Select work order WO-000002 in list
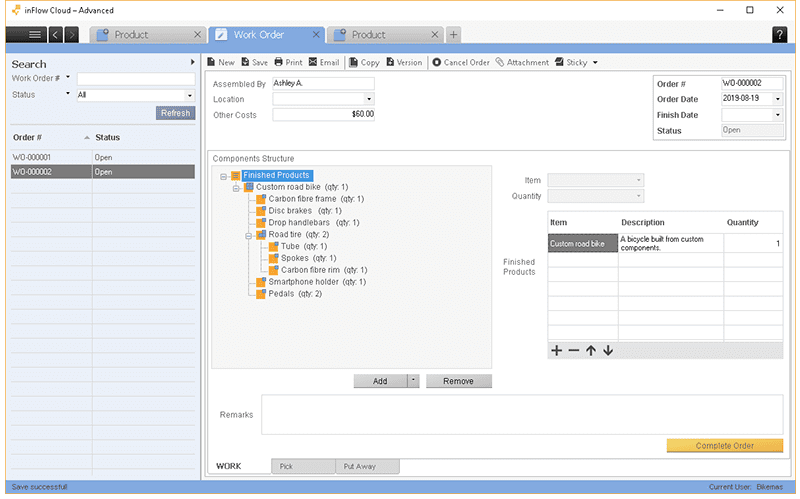Image resolution: width=800 pixels, height=499 pixels. click(x=103, y=172)
